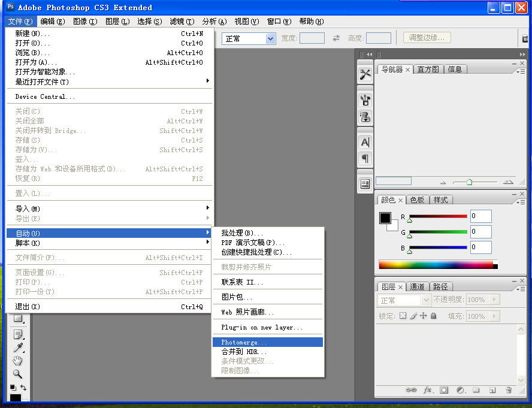The height and width of the screenshot is (408, 532).
Task: Expand the 脚本 submenu
Action: coord(109,243)
